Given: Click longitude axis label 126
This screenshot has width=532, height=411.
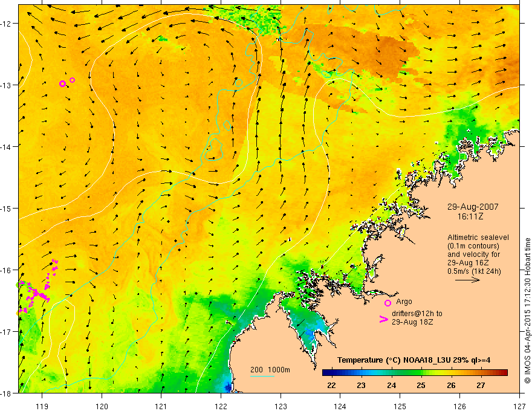Looking at the screenshot, I should coord(459,406).
